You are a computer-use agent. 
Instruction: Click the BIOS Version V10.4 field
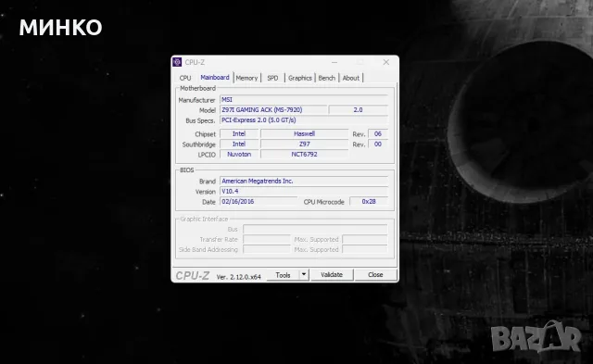tap(304, 191)
